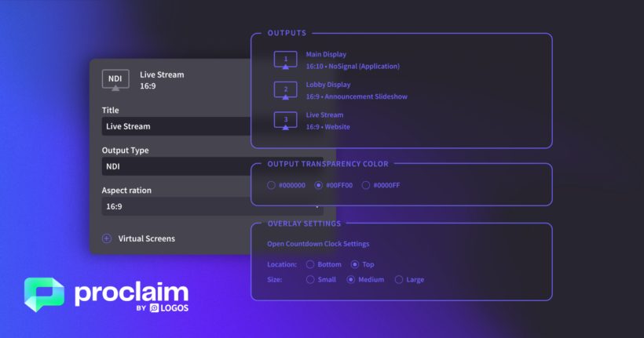Click the Logos brand icon

pos(155,308)
